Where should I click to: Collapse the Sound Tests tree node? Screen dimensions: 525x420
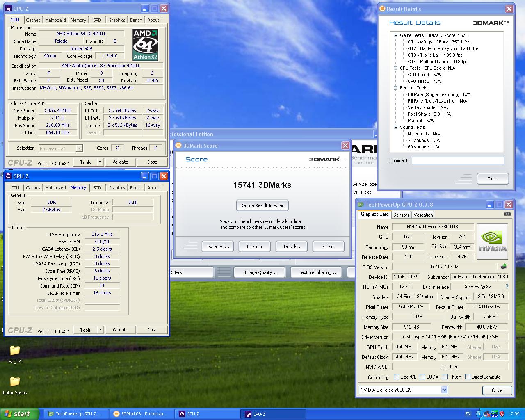click(x=396, y=127)
